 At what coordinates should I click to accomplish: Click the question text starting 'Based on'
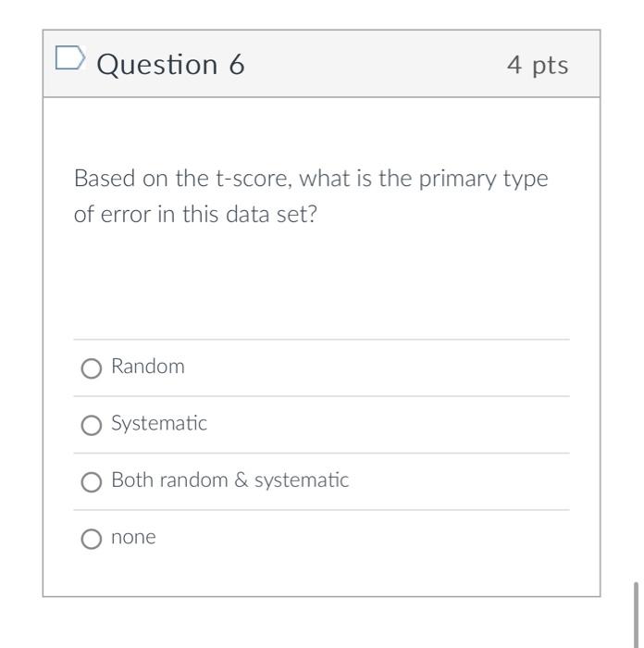point(311,196)
